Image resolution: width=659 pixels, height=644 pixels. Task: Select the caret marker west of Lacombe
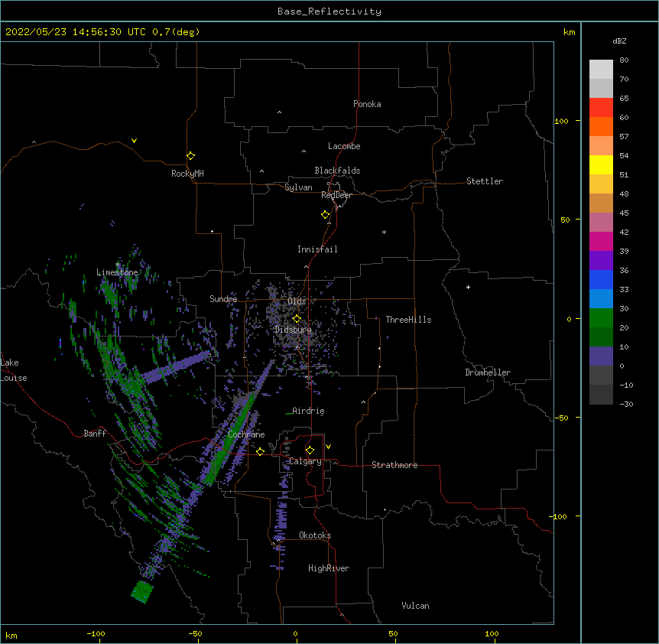(304, 151)
